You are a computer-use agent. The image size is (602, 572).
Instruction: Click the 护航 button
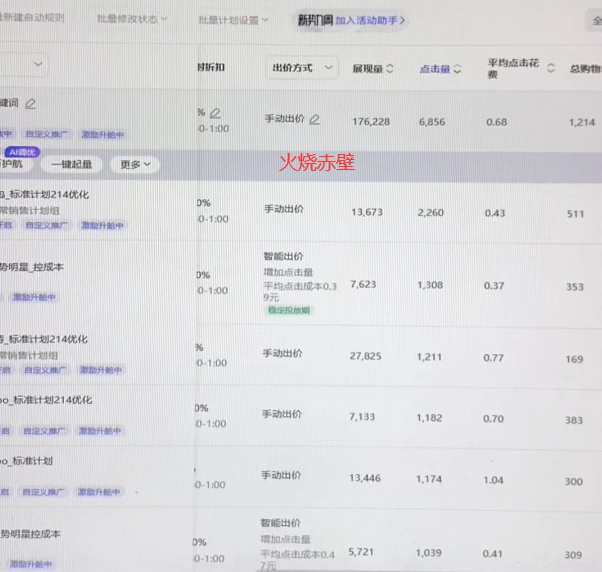[x=12, y=164]
